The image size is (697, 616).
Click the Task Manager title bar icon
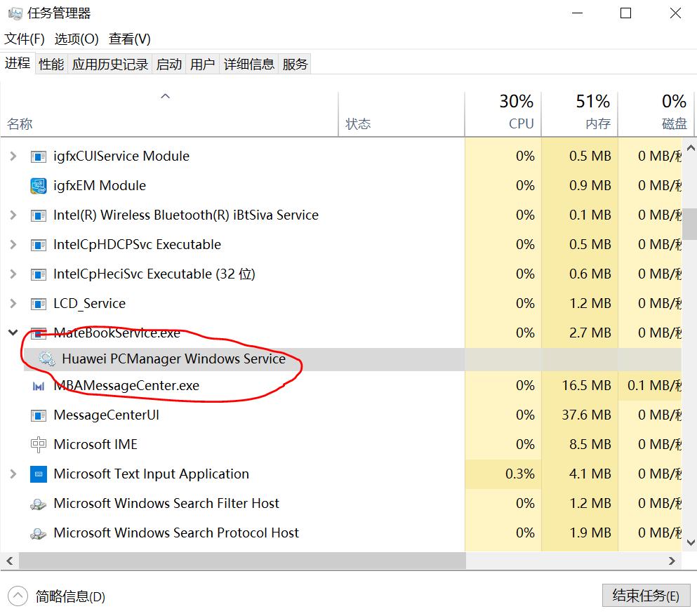[15, 13]
